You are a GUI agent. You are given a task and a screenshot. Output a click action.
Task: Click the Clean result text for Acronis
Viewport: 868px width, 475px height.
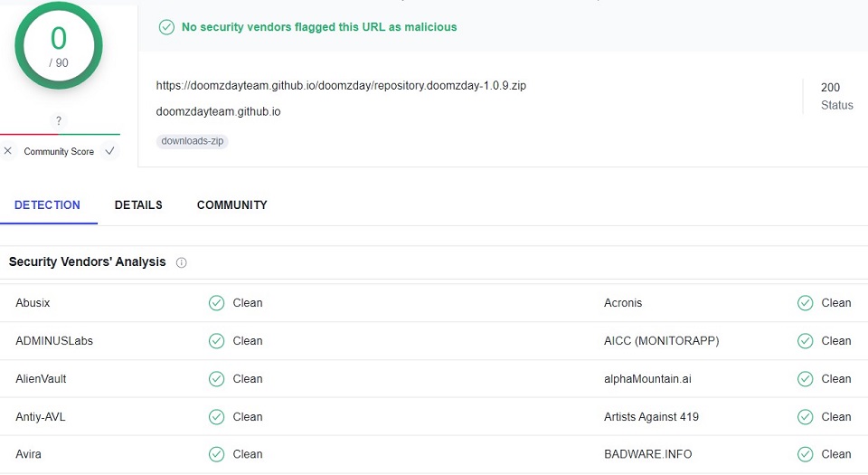[x=835, y=303]
